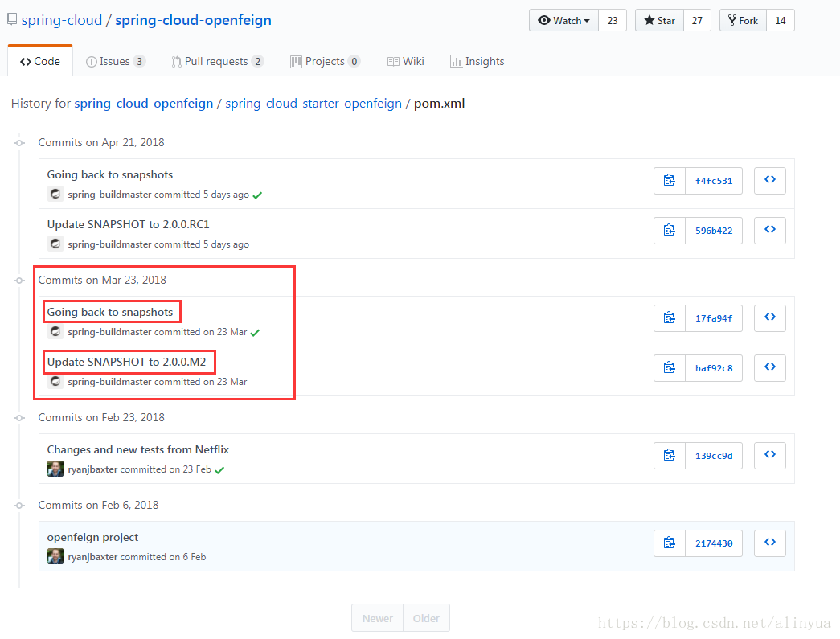Screen dimensions: 840x639
Task: Browse repository at commit 139cc9d
Action: coord(770,455)
